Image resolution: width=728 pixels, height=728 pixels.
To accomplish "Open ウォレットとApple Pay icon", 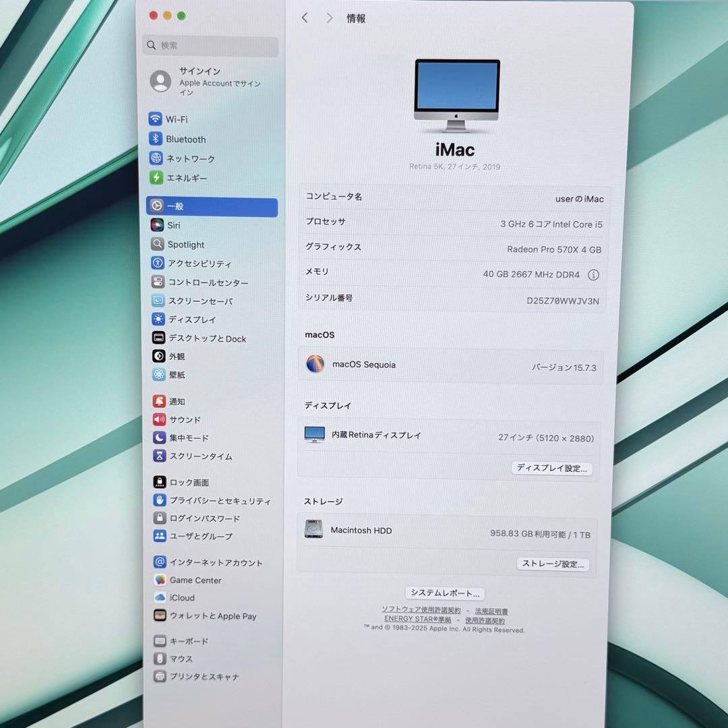I will click(x=160, y=615).
